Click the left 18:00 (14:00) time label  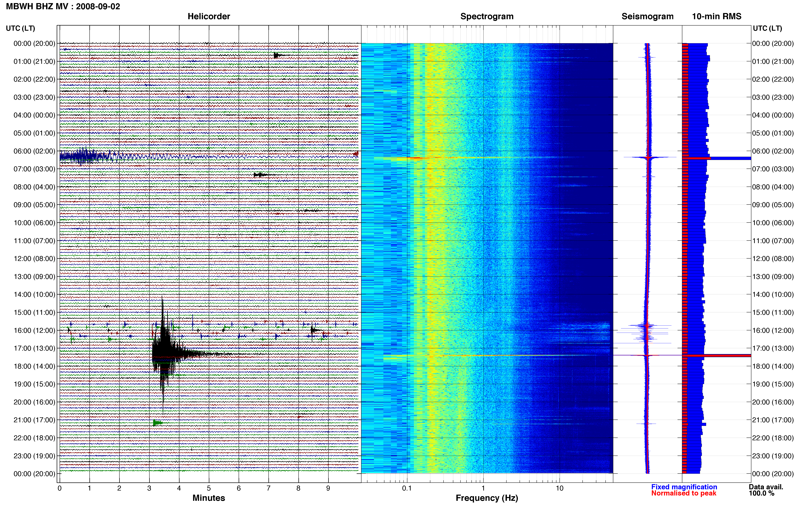(x=34, y=366)
